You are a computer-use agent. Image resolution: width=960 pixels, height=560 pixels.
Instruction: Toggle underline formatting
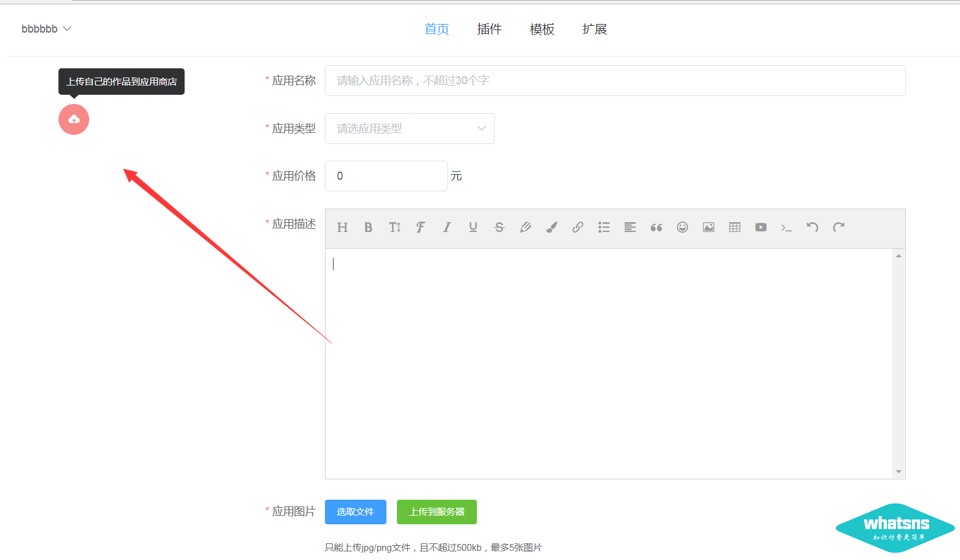pos(473,227)
